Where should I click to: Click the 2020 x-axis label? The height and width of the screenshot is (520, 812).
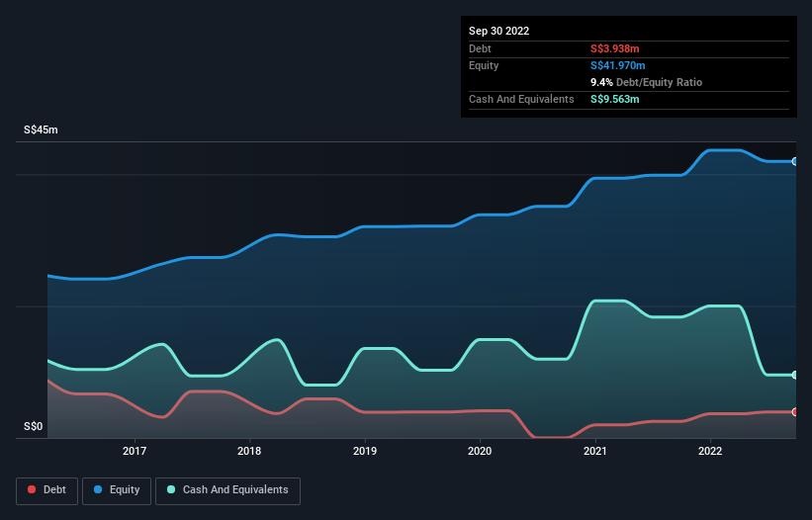(480, 451)
